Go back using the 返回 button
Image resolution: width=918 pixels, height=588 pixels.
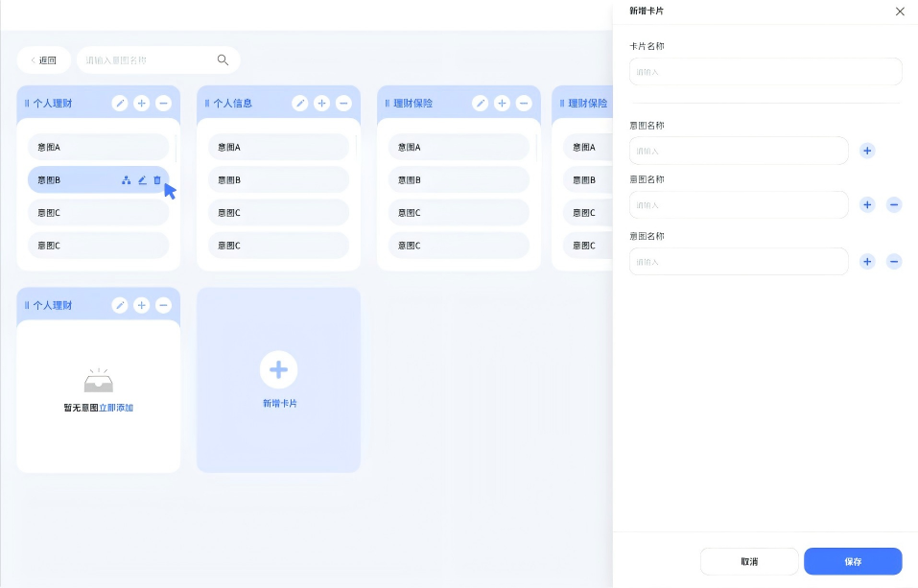point(43,60)
